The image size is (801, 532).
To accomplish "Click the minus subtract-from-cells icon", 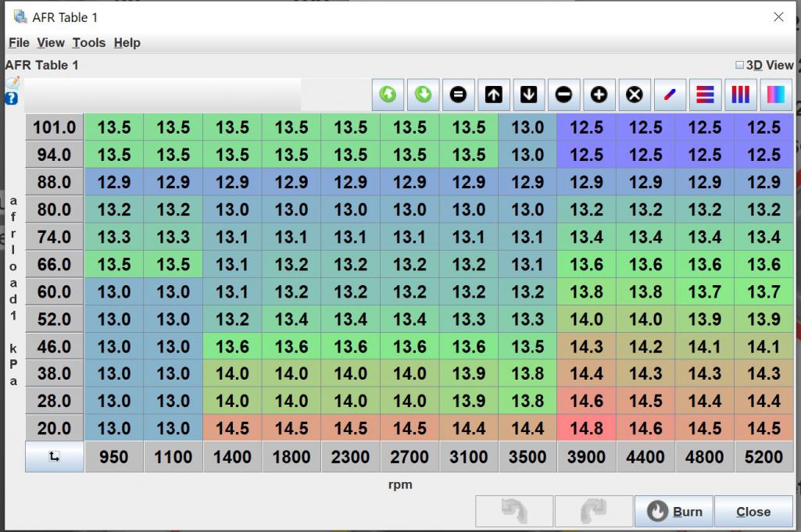I will (564, 95).
